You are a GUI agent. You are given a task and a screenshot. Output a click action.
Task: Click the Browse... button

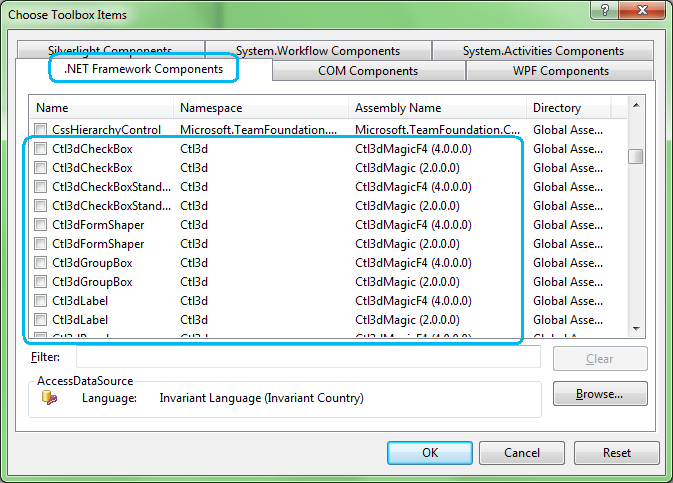(600, 394)
